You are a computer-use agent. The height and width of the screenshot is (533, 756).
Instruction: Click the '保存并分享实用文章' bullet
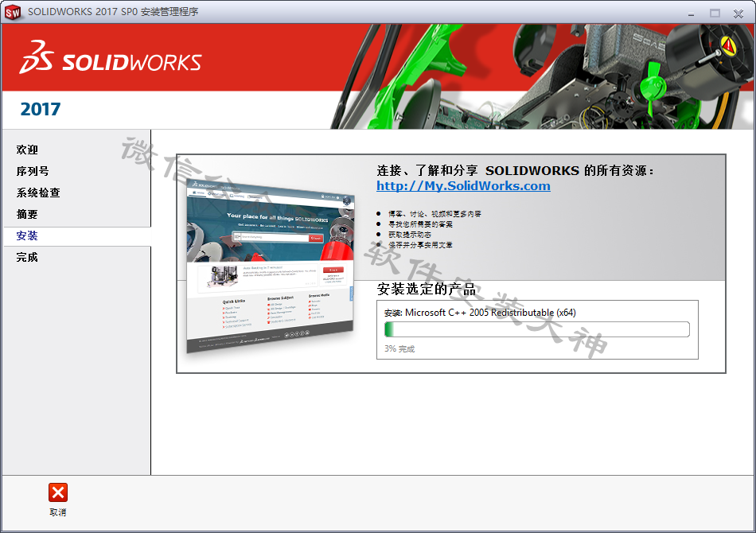(x=420, y=245)
